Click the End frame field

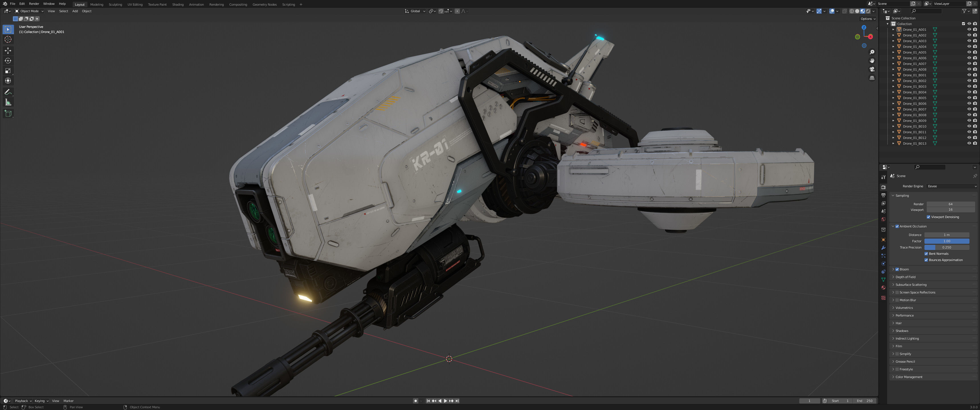864,401
